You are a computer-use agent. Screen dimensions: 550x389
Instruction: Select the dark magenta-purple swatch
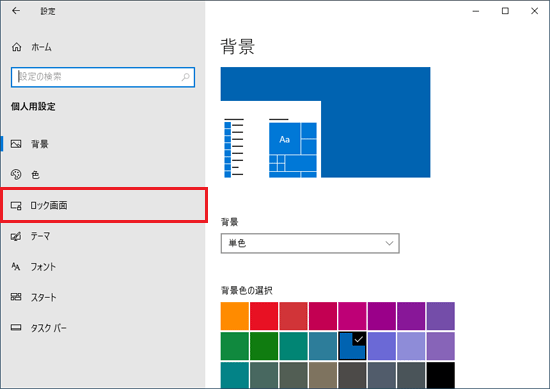click(382, 316)
